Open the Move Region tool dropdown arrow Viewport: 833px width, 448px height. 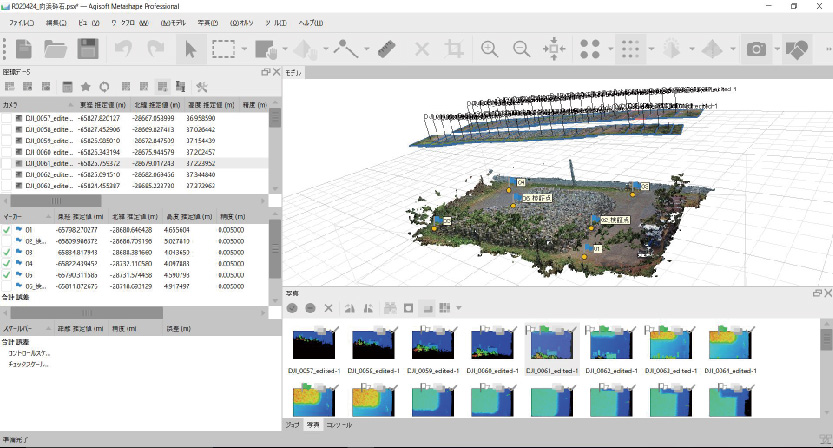tap(285, 49)
